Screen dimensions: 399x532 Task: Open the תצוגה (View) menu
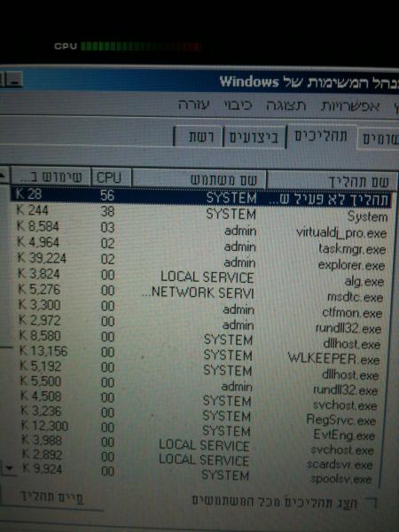(286, 106)
